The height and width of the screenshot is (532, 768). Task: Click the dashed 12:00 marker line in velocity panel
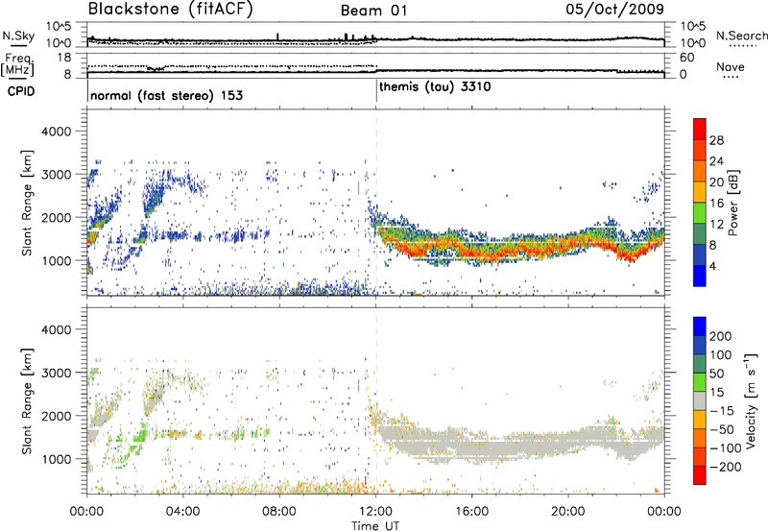pyautogui.click(x=376, y=399)
